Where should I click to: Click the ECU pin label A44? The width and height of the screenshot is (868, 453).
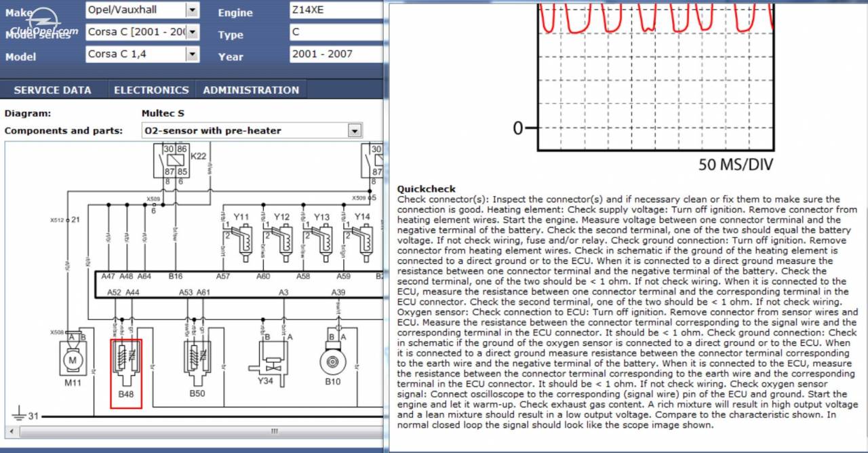132,292
